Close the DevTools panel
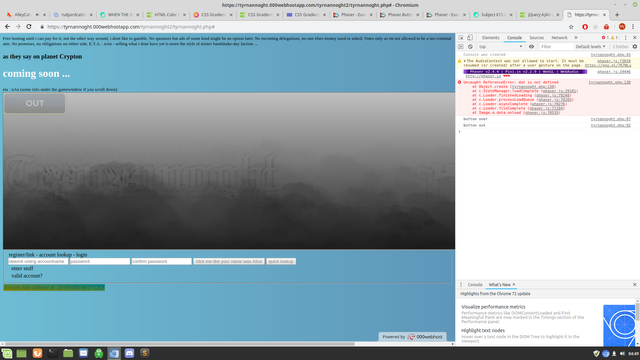Viewport: 640px width, 360px height. tap(635, 38)
